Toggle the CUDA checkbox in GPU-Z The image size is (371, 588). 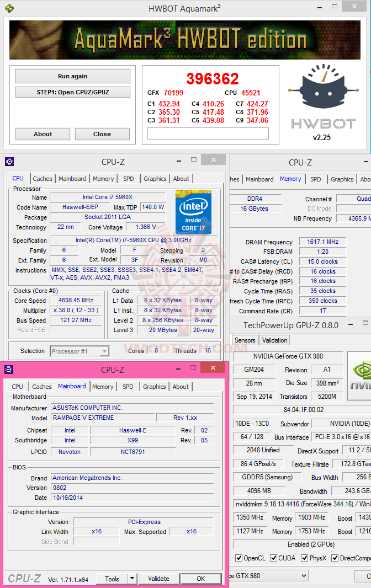tap(274, 558)
